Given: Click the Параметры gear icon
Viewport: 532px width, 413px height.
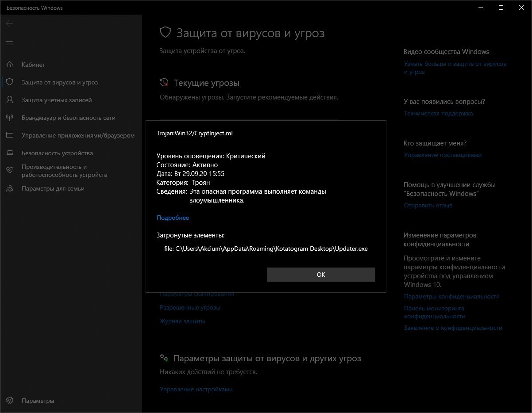Looking at the screenshot, I should click(x=10, y=401).
